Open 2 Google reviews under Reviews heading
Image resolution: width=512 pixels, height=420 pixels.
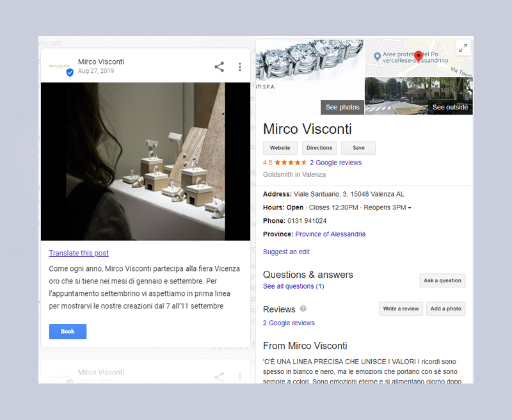pos(289,323)
